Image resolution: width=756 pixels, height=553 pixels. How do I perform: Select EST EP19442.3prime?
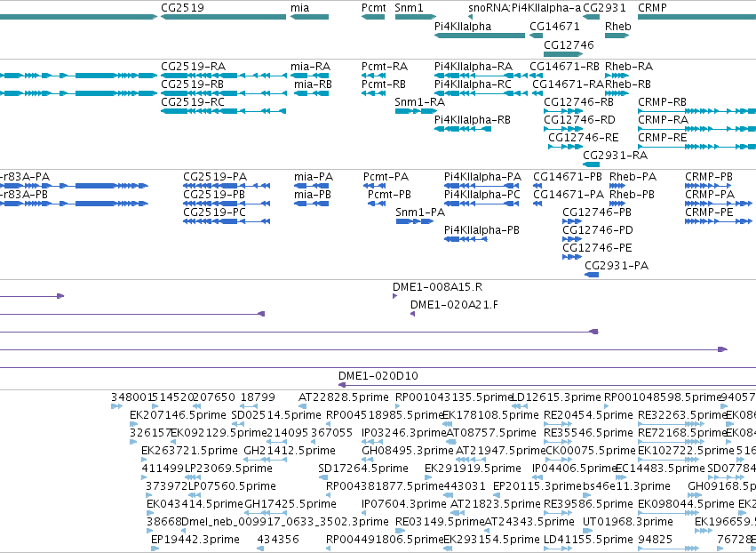coord(155,549)
